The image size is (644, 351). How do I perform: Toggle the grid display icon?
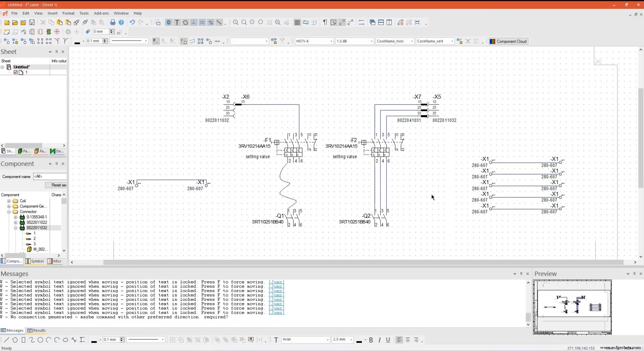(297, 22)
